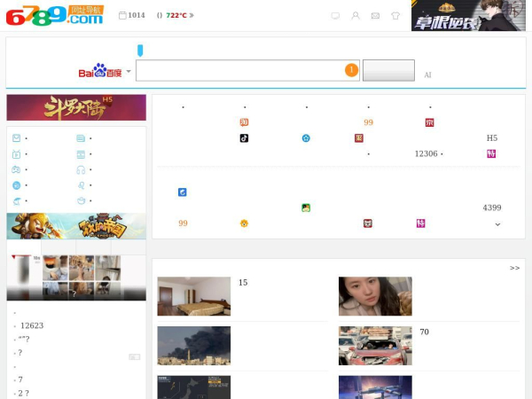This screenshot has height=399, width=532.
Task: Open the mail envelope icon in header
Action: coord(375,16)
